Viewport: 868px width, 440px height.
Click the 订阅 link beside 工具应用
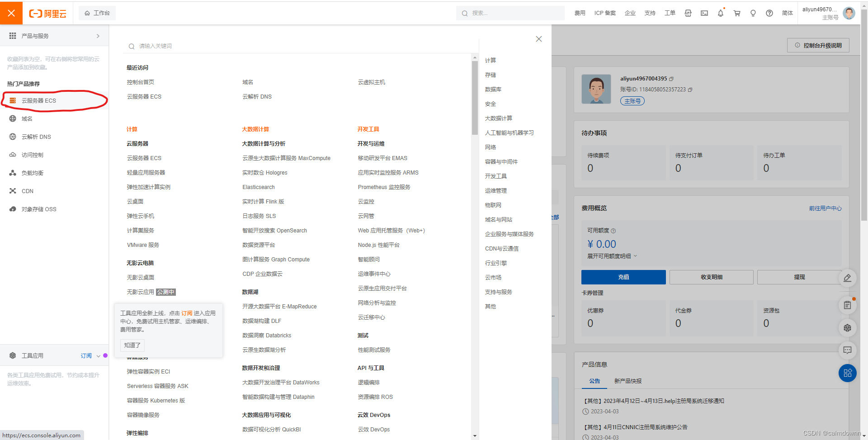pos(86,356)
